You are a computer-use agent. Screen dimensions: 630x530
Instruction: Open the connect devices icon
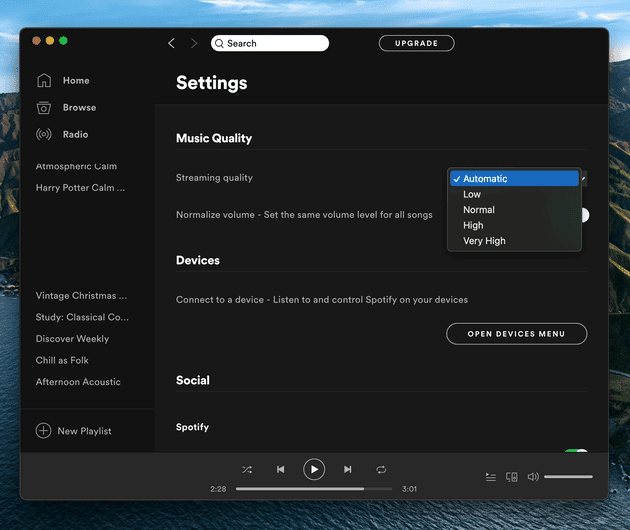(x=511, y=477)
